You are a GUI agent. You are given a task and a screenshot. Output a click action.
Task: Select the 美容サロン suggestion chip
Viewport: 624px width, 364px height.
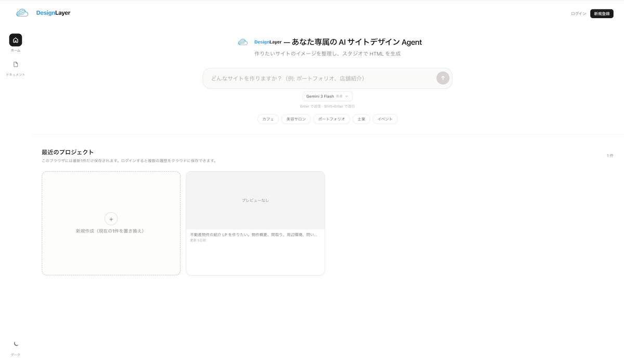pos(296,119)
